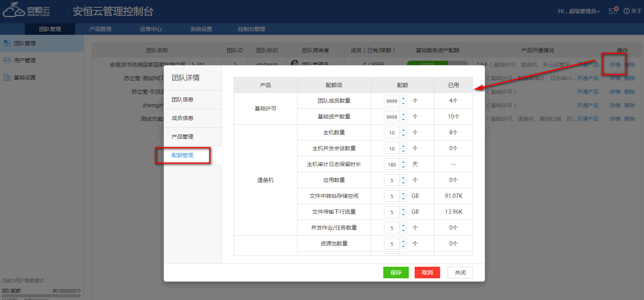Click user management sidebar icon
The height and width of the screenshot is (300, 644).
click(x=7, y=60)
